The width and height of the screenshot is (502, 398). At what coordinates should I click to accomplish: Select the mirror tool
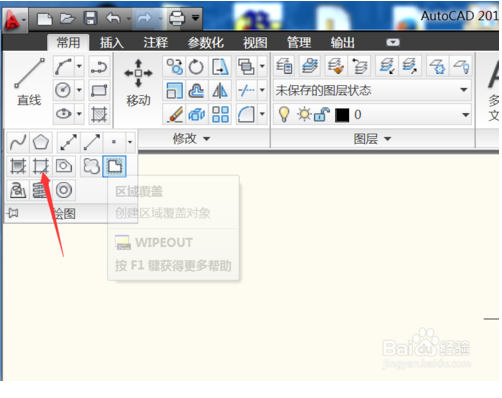(x=220, y=91)
